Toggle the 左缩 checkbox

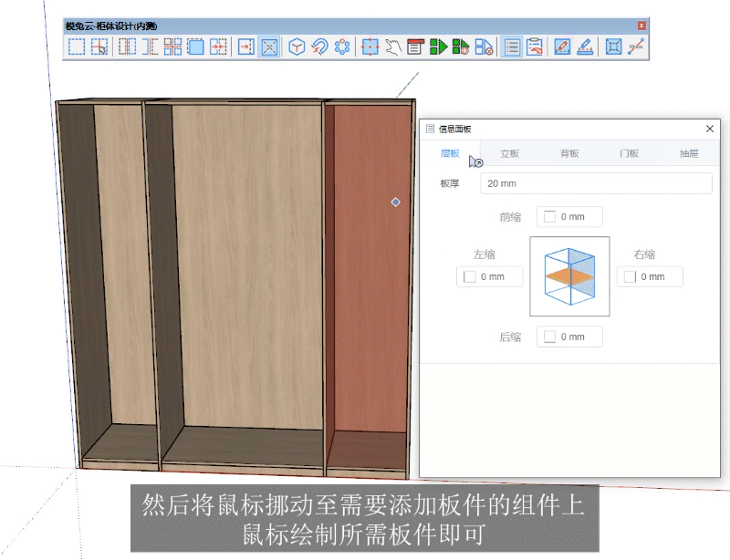[470, 276]
